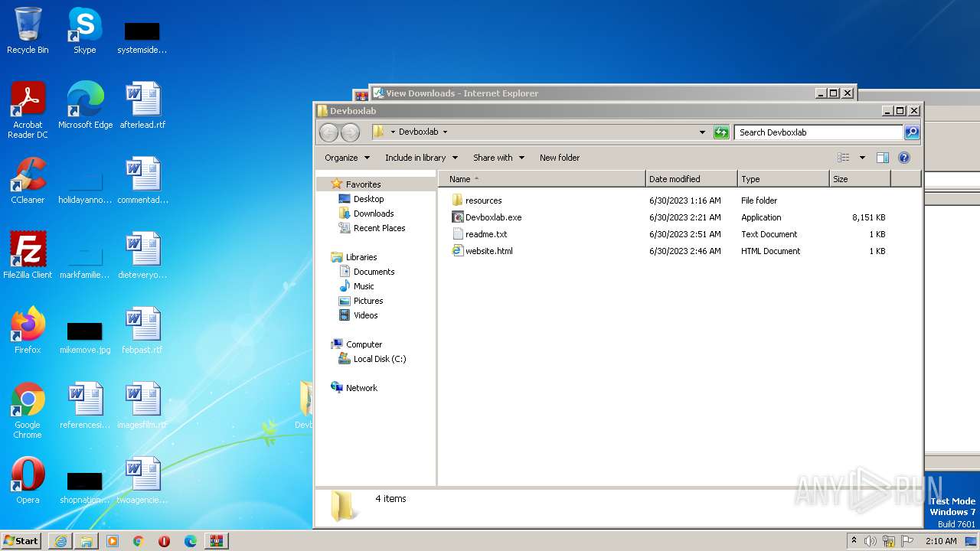Image resolution: width=980 pixels, height=551 pixels.
Task: Click 8,151 KB size of Devboxlab.exe
Action: tap(869, 217)
